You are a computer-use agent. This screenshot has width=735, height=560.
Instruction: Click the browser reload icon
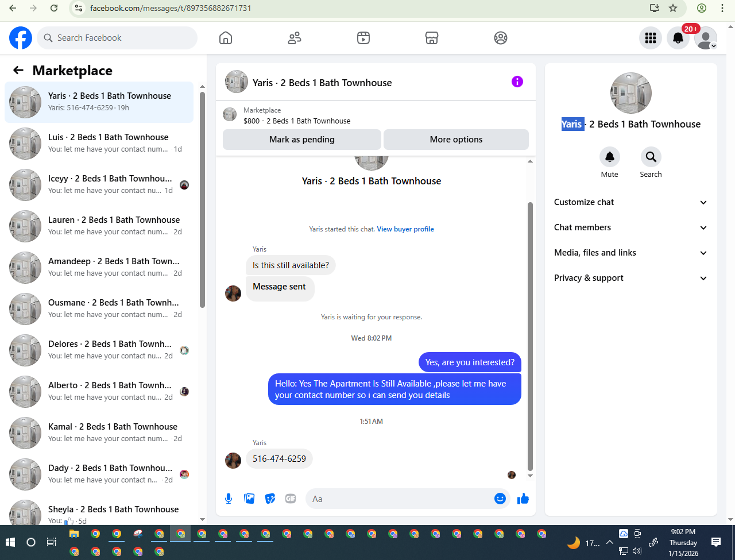(54, 8)
